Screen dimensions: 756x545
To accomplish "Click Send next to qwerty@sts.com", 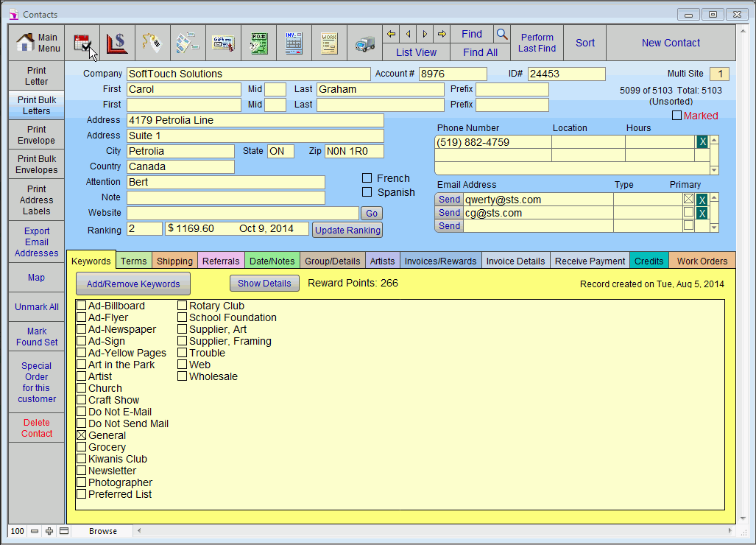I will 449,200.
